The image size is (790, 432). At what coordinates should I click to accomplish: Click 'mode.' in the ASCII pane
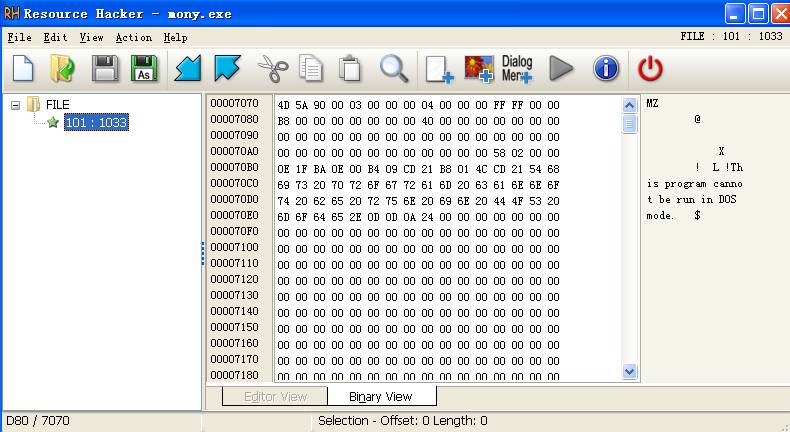660,216
